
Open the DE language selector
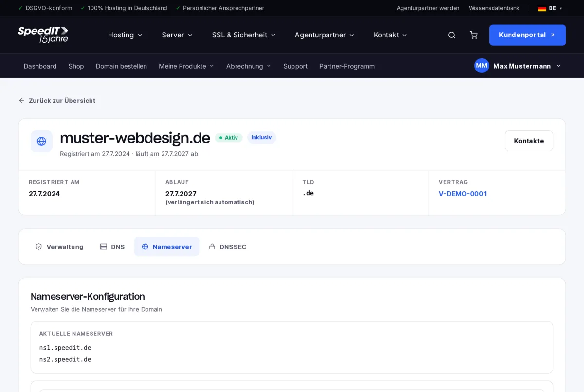tap(550, 8)
